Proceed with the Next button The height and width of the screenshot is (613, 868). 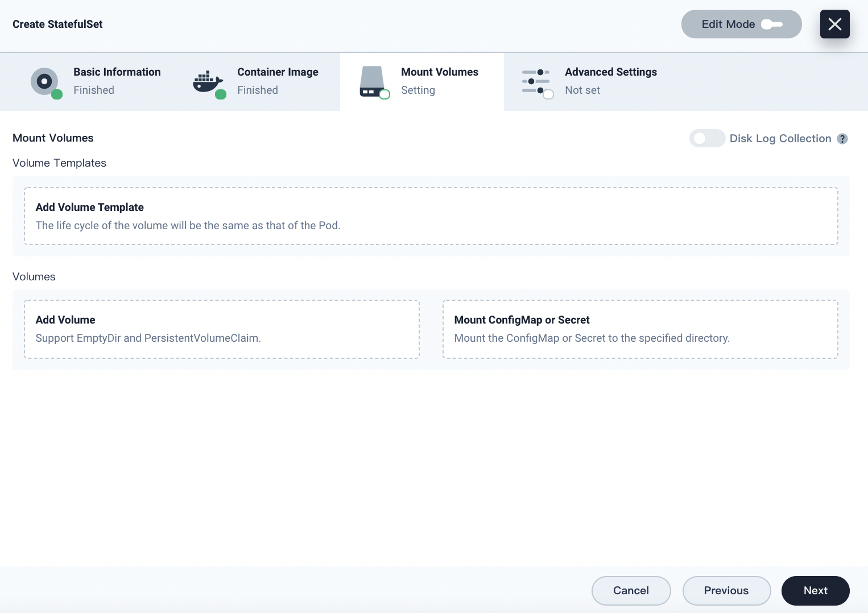tap(816, 591)
